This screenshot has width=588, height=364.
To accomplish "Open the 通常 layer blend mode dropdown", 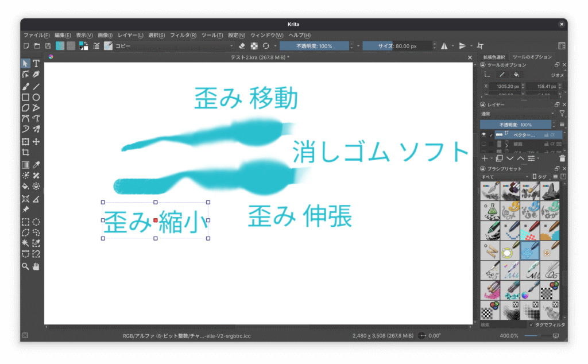I will click(x=517, y=114).
